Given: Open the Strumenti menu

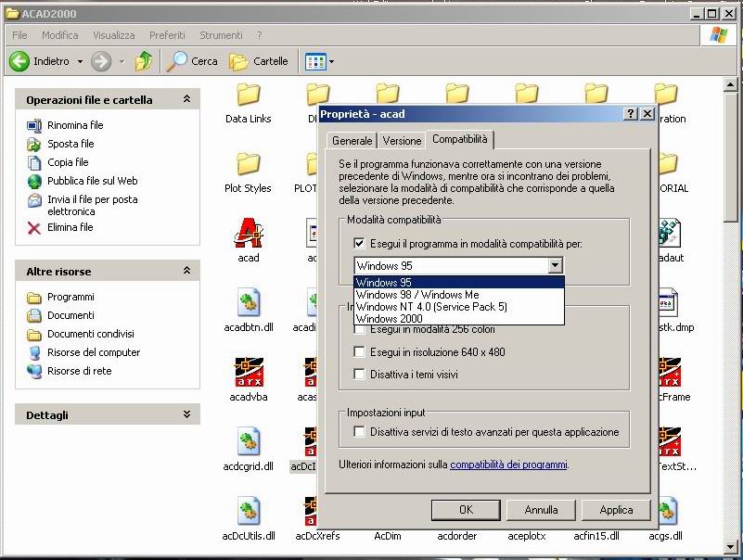Looking at the screenshot, I should [221, 35].
